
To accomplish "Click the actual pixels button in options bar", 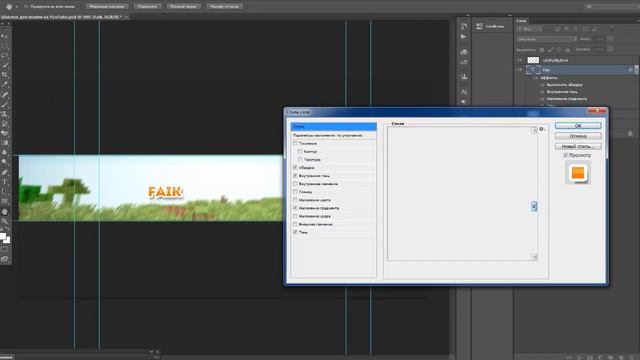I will click(x=107, y=7).
